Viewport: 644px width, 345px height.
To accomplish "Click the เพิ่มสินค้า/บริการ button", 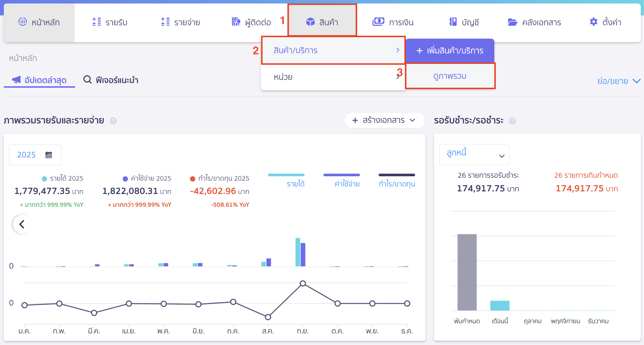I will click(x=450, y=50).
